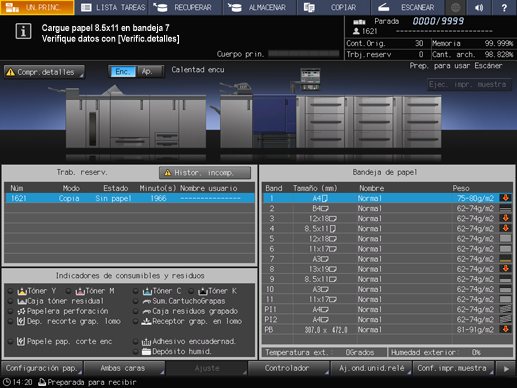Click the Cuerpo prin. progress bar
This screenshot has height=388, width=517.
click(x=303, y=54)
